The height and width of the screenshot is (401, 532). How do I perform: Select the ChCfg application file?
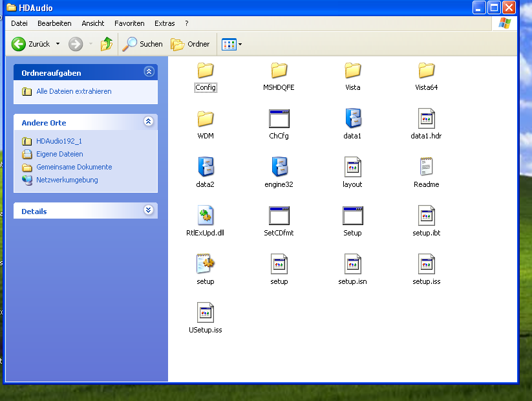pos(279,125)
